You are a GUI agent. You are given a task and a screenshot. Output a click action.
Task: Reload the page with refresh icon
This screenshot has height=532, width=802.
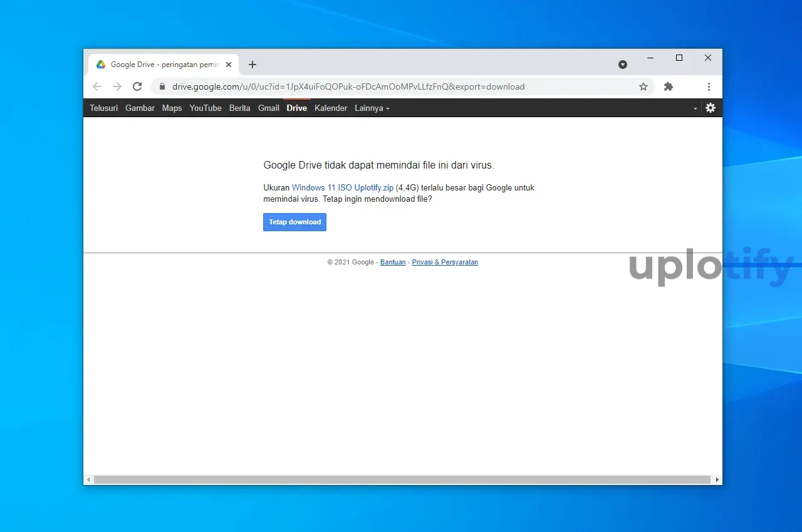pos(137,86)
